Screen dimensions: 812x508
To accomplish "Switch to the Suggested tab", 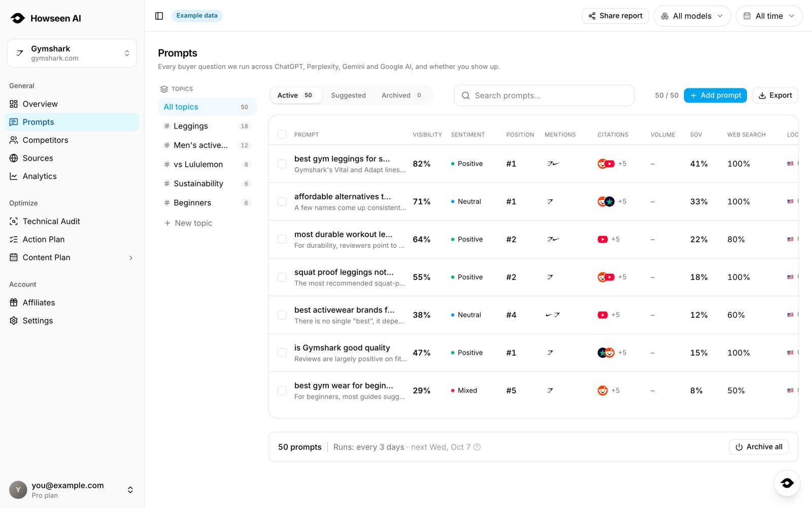I will click(x=348, y=96).
